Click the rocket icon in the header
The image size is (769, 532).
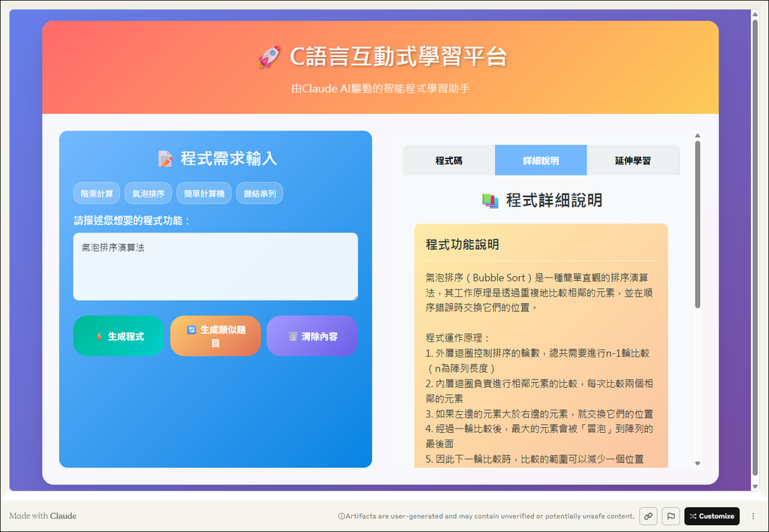coord(269,57)
